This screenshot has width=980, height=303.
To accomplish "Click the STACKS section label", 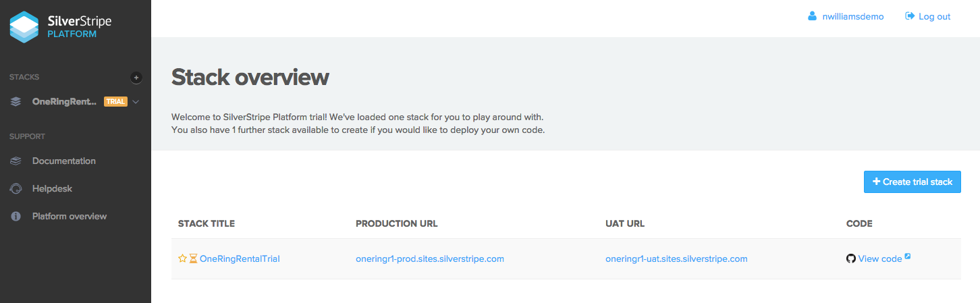I will coord(24,77).
